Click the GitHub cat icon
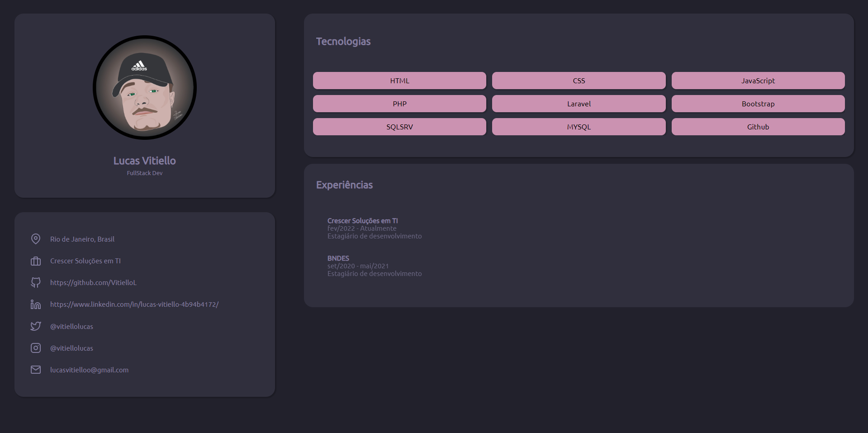 coord(36,283)
